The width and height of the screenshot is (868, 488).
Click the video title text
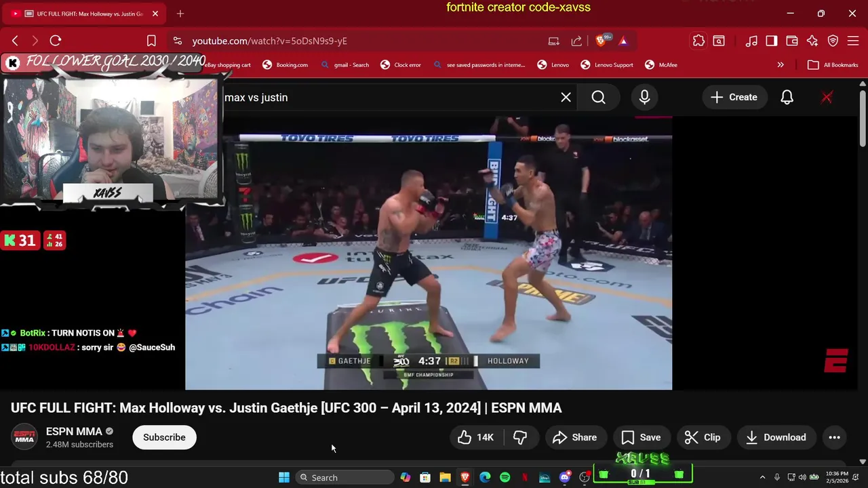(286, 408)
